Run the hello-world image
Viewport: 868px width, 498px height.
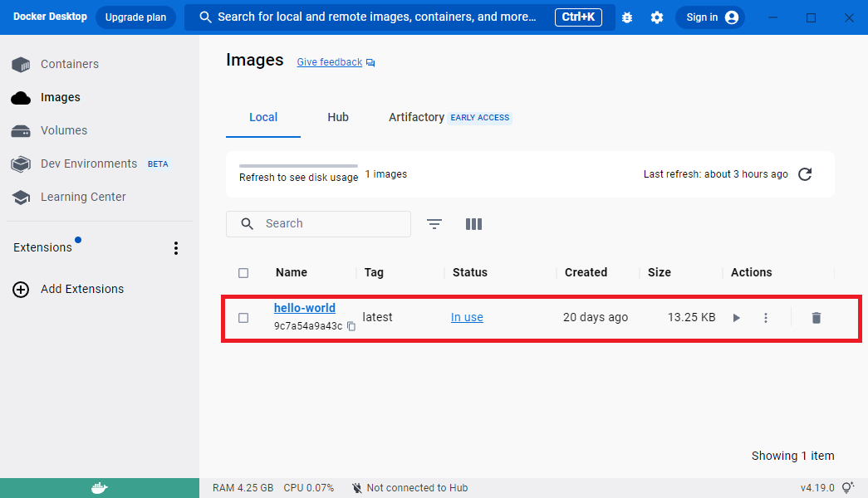pyautogui.click(x=736, y=318)
